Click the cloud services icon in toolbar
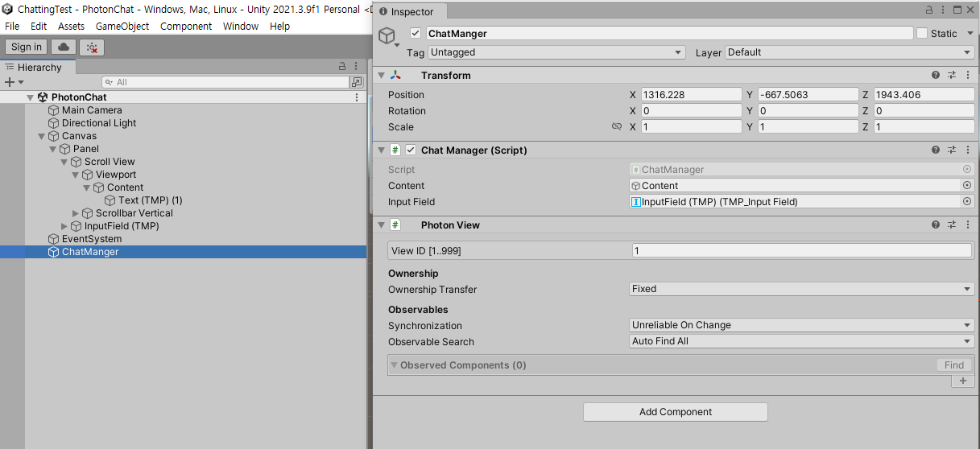 pos(64,47)
